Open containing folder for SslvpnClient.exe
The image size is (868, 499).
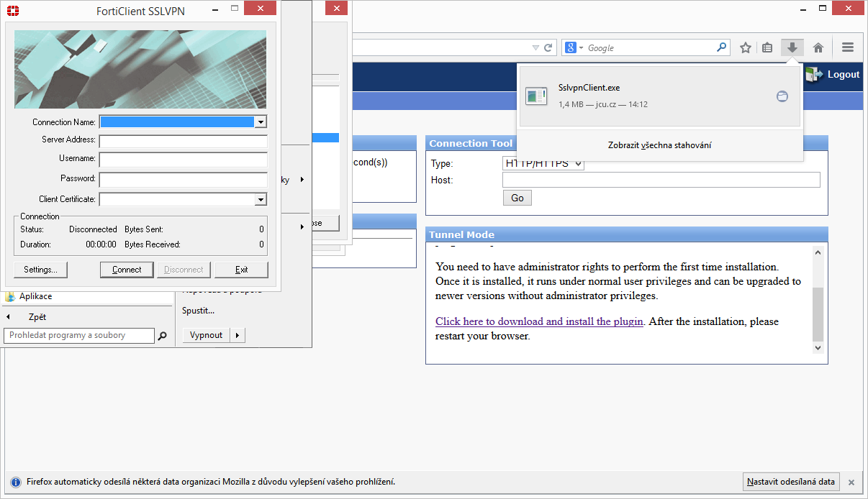[x=782, y=96]
